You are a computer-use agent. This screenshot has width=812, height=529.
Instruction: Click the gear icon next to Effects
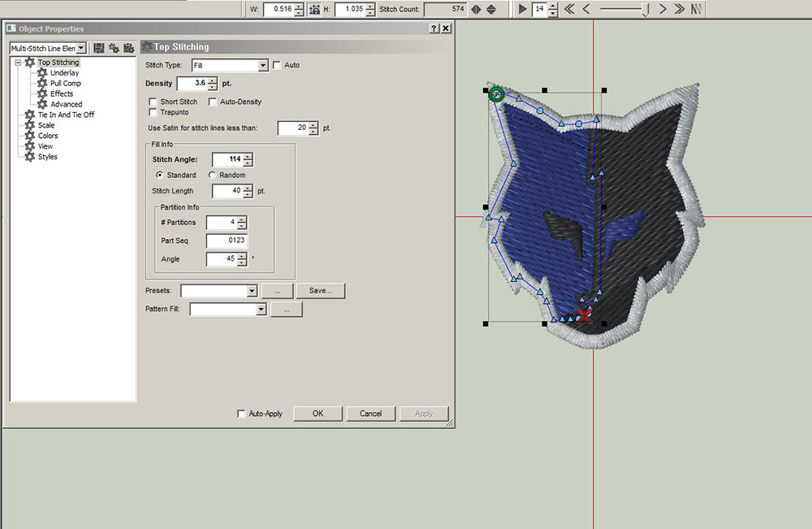pos(42,93)
